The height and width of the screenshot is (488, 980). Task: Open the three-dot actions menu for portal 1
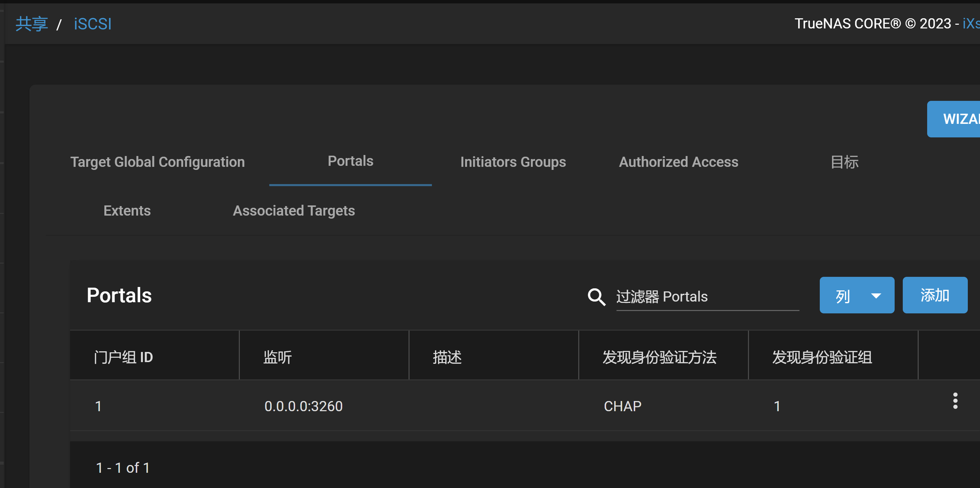click(955, 401)
